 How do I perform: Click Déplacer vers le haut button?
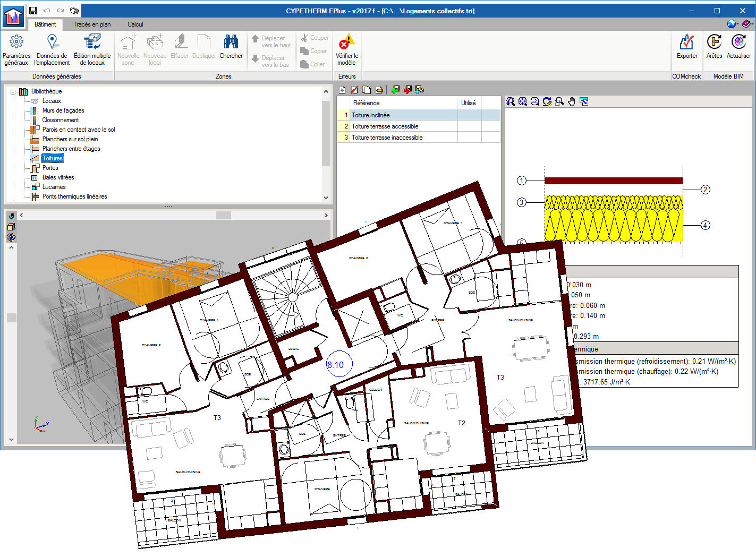271,41
